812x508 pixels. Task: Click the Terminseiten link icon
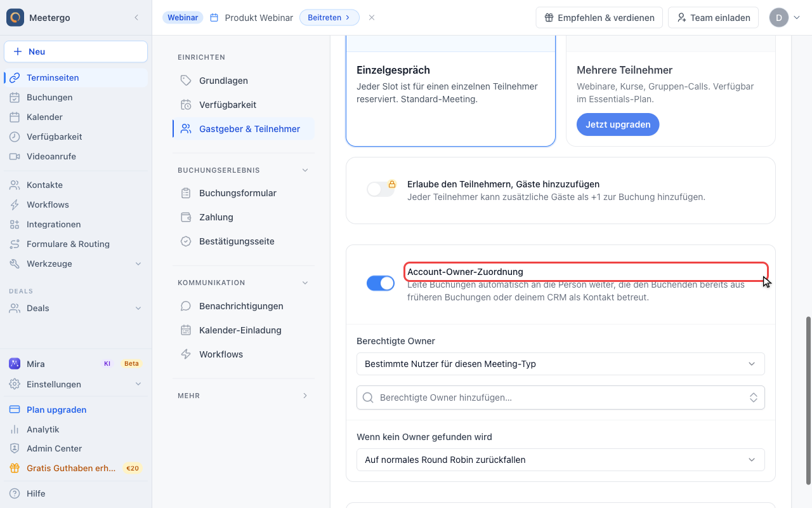(15, 77)
